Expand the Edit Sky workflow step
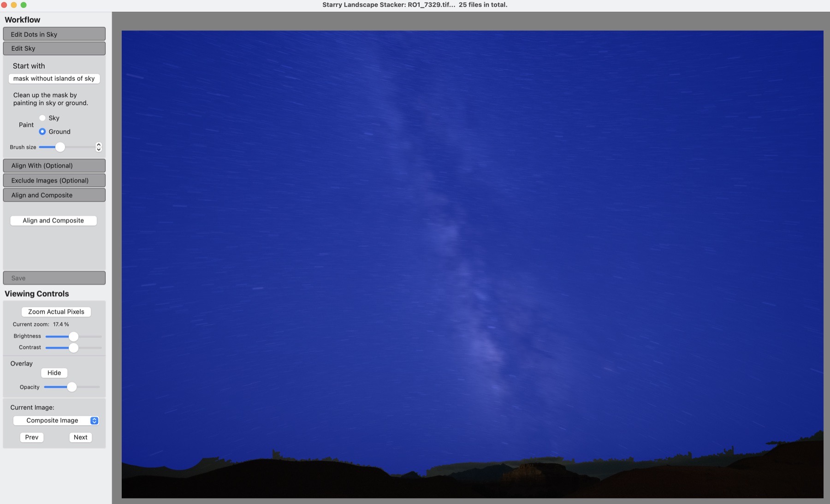The height and width of the screenshot is (504, 830). point(54,48)
